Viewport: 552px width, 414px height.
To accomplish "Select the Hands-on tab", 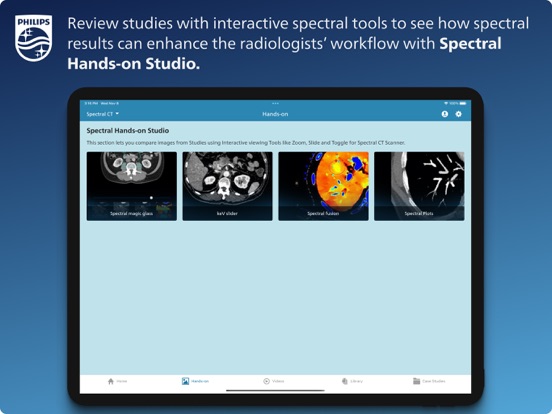I will [195, 381].
